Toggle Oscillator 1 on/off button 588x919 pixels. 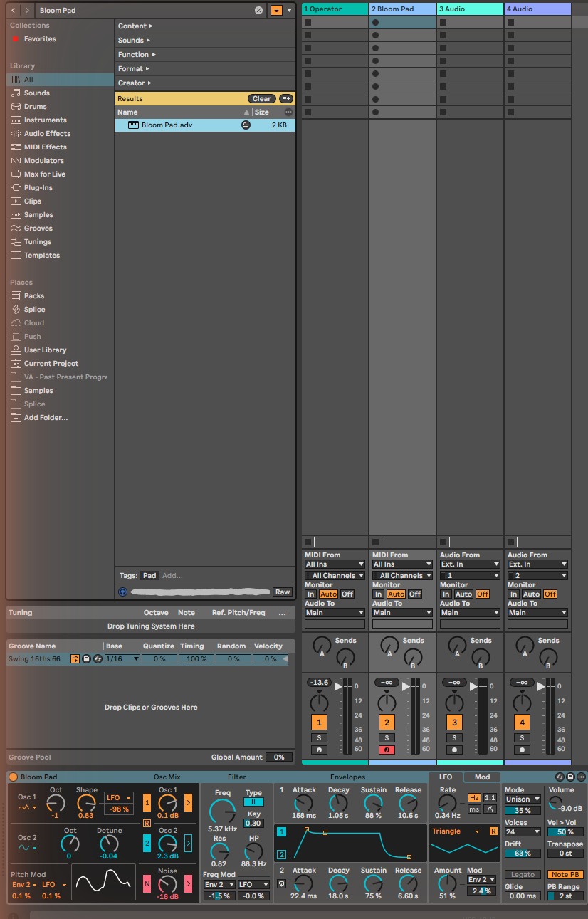pyautogui.click(x=147, y=804)
